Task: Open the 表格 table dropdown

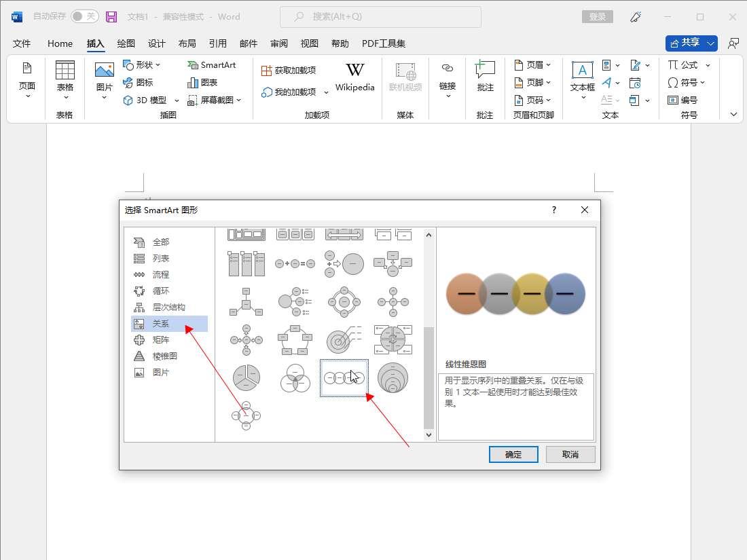Action: click(x=65, y=80)
